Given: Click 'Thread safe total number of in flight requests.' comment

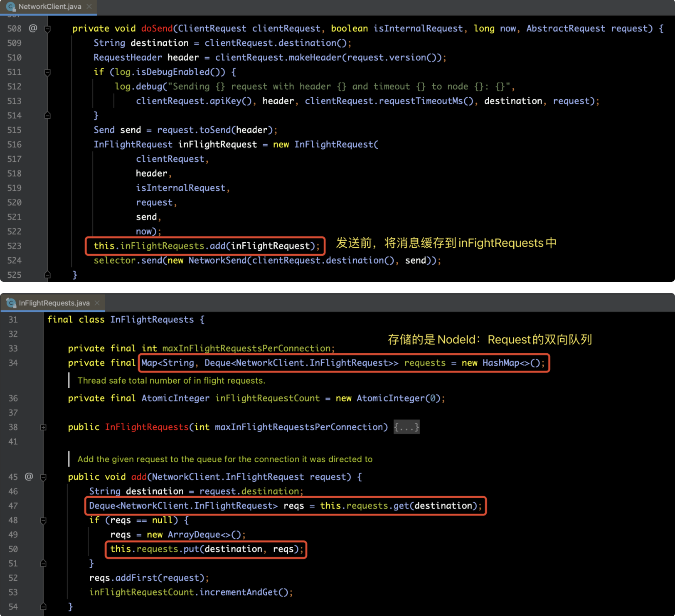Looking at the screenshot, I should click(171, 380).
